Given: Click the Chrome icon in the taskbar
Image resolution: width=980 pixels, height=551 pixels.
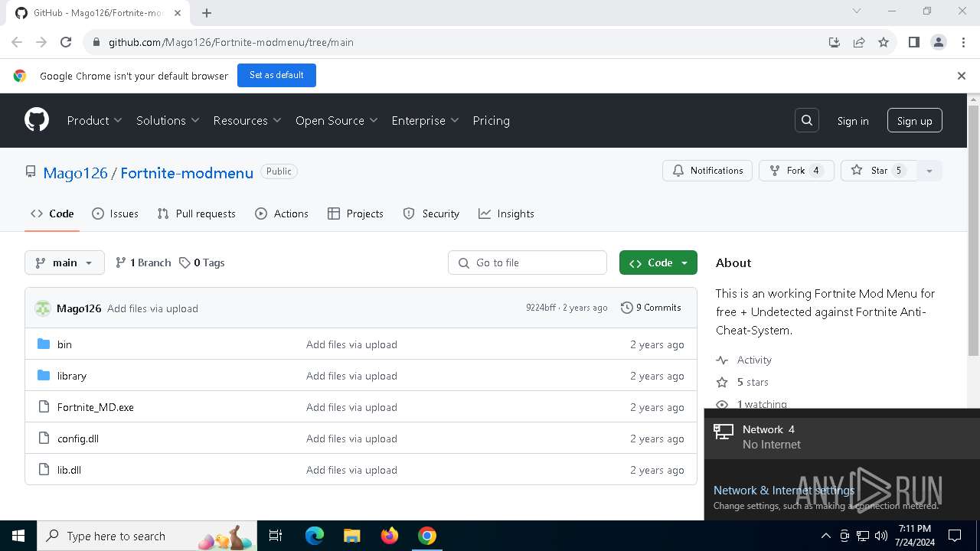Looking at the screenshot, I should click(x=427, y=536).
